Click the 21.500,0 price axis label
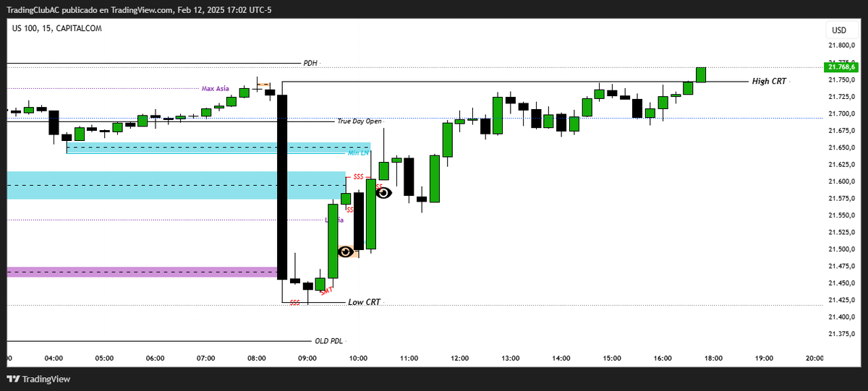The width and height of the screenshot is (868, 391). (x=843, y=249)
